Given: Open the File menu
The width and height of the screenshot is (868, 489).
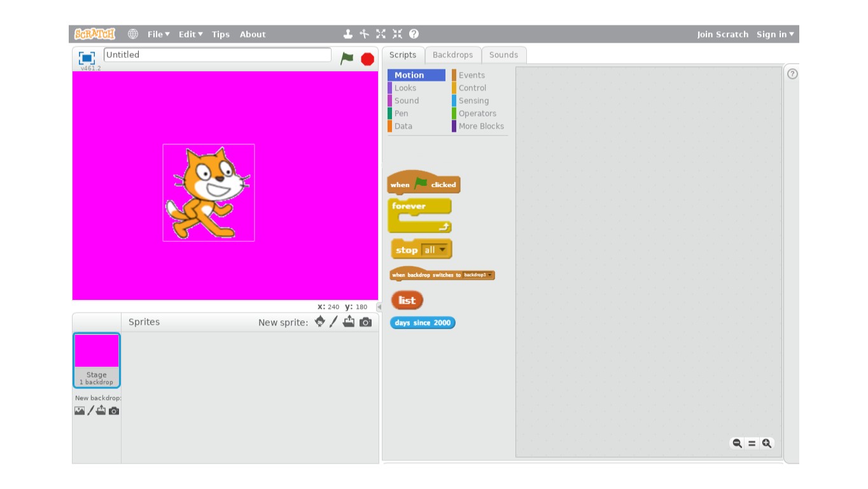Looking at the screenshot, I should pyautogui.click(x=158, y=34).
